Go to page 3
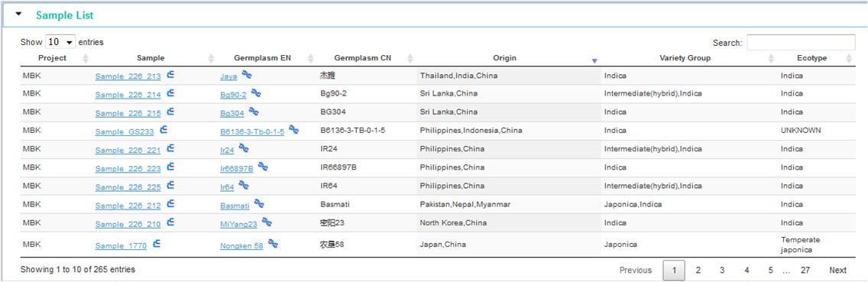This screenshot has width=868, height=282. click(722, 271)
